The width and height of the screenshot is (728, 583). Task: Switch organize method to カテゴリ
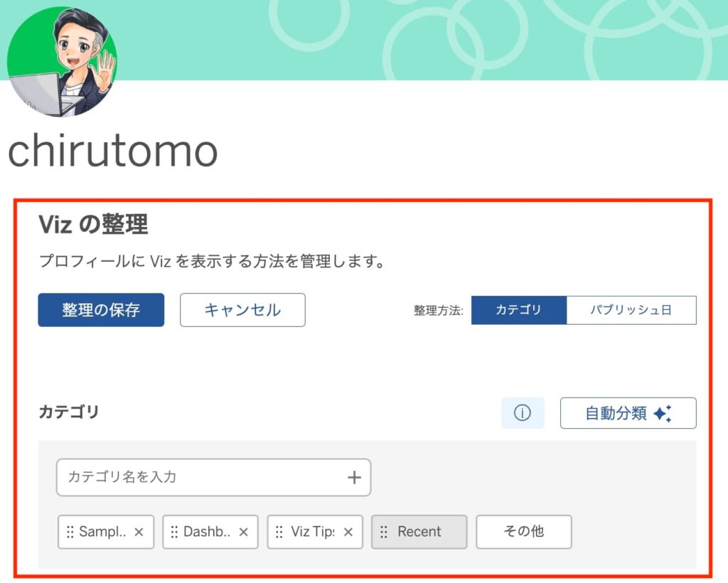coord(518,310)
